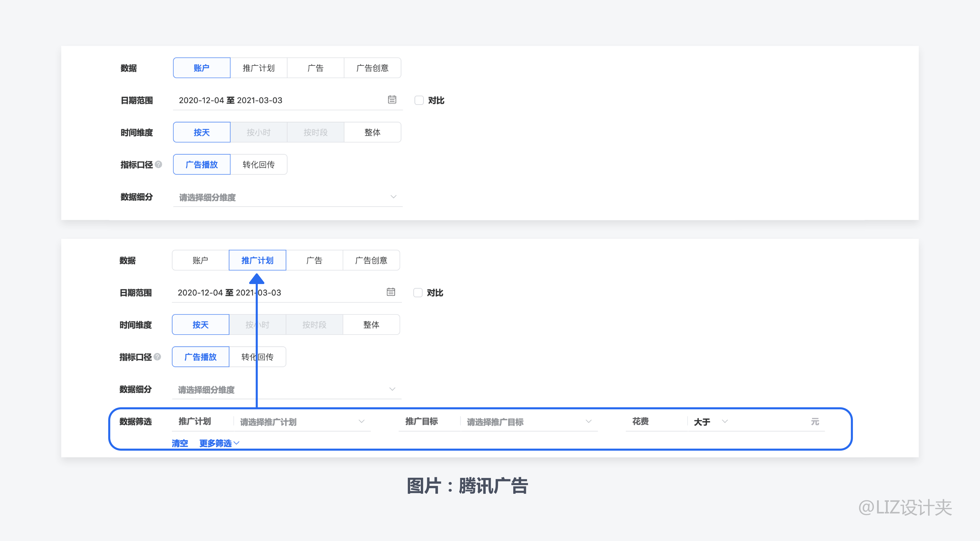Image resolution: width=980 pixels, height=541 pixels.
Task: Select the 转化回传 metric option
Action: 259,164
